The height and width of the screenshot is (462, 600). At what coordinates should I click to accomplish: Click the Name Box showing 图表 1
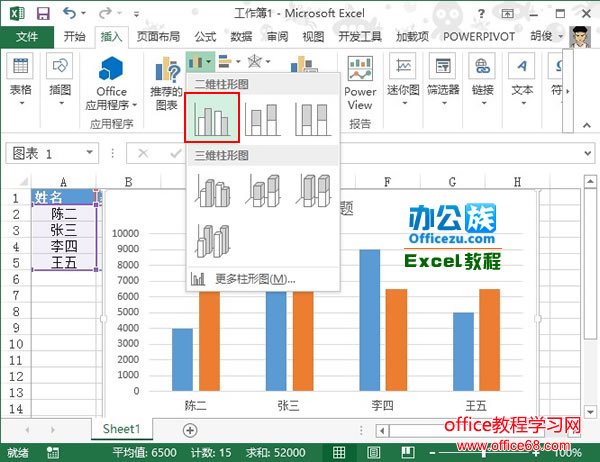pos(47,153)
